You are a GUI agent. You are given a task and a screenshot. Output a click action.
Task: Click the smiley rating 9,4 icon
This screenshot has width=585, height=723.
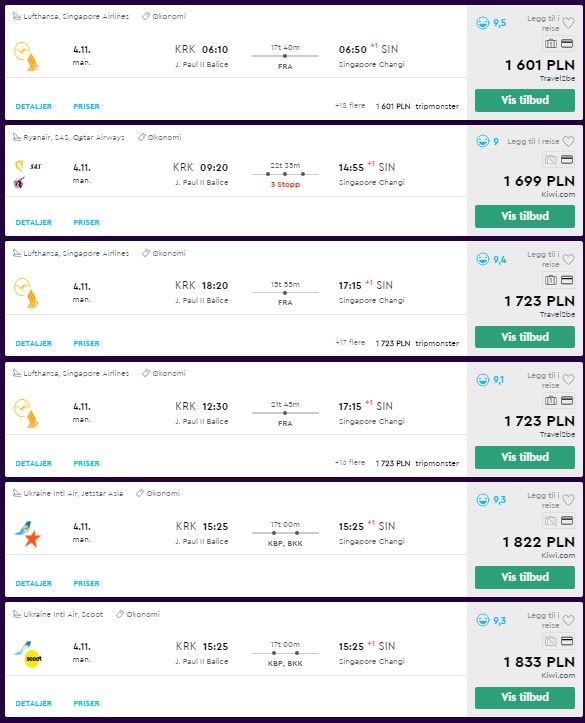click(483, 259)
